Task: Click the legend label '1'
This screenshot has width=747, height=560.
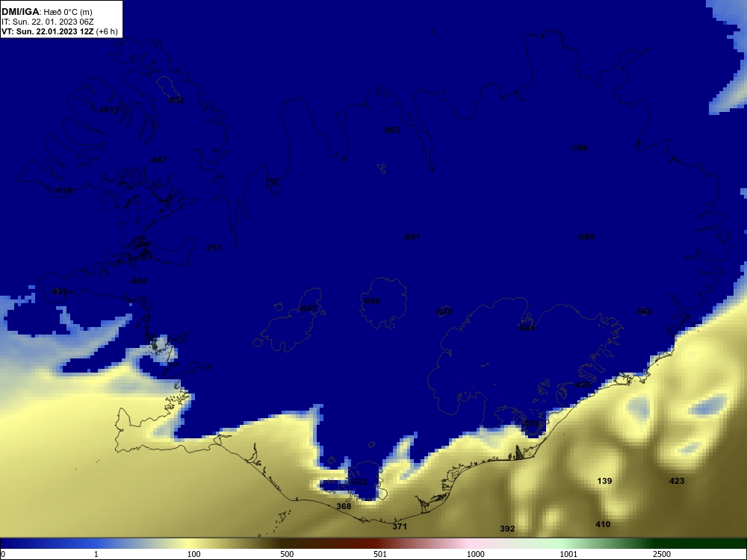Action: [x=96, y=554]
